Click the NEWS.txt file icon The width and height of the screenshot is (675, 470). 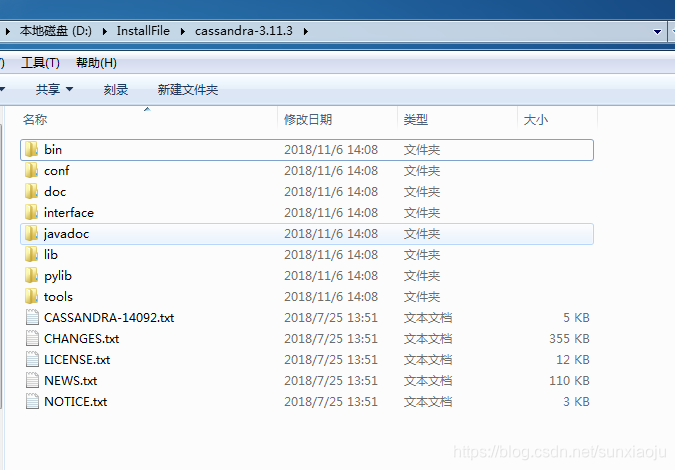click(32, 380)
